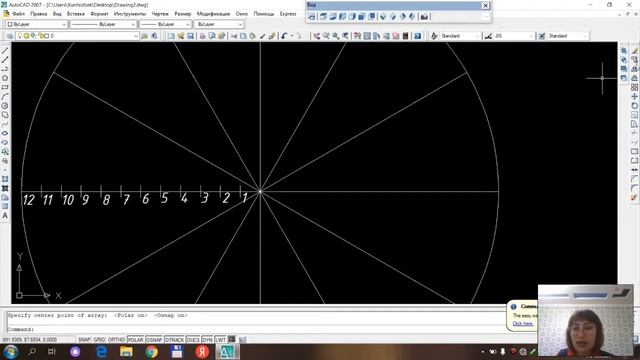Open the Формат menu

(99, 14)
